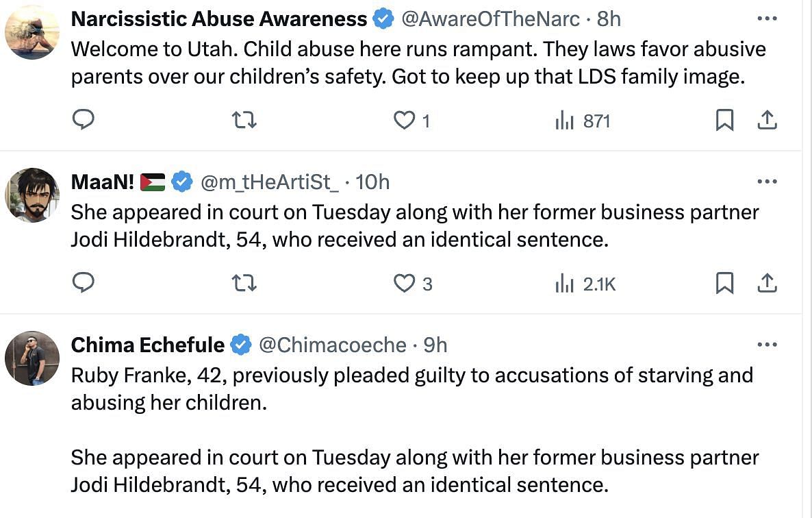Bookmark the MaaN! tweet

[x=724, y=284]
